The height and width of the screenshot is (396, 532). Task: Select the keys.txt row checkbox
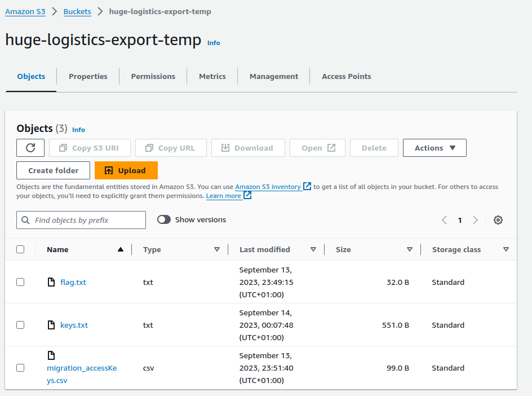click(20, 325)
